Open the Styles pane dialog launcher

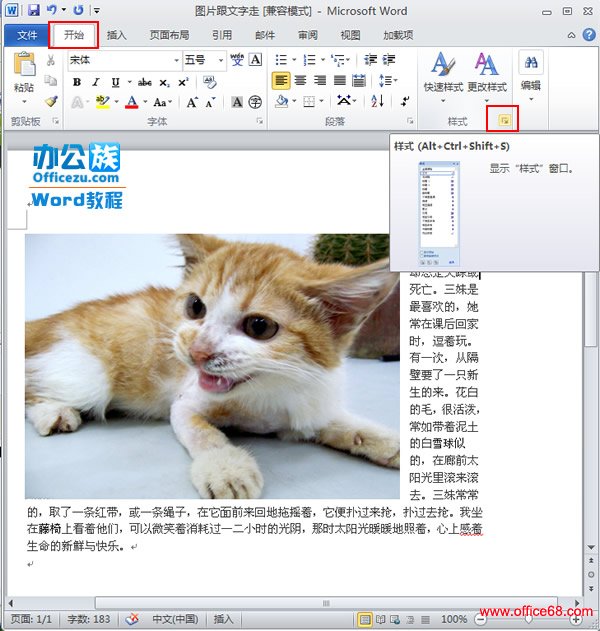504,121
